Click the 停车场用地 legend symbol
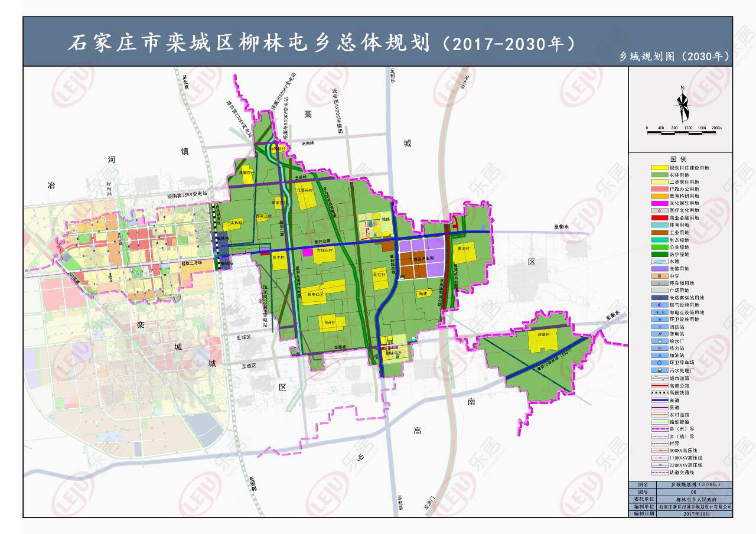 [x=660, y=284]
